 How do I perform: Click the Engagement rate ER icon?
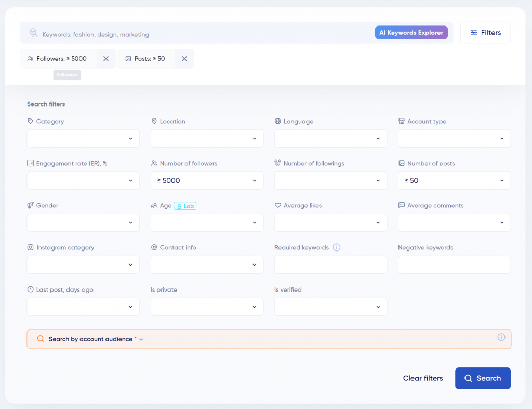tap(30, 163)
